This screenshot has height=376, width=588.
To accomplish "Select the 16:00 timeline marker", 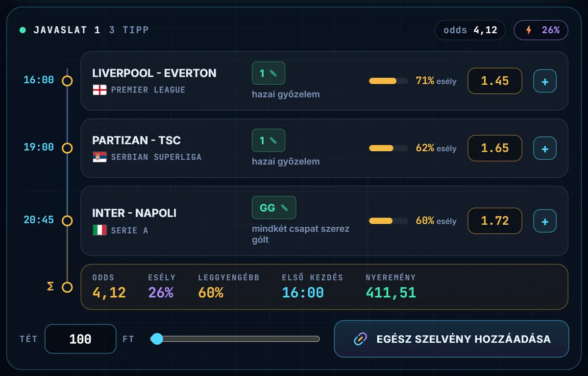I will (x=67, y=81).
